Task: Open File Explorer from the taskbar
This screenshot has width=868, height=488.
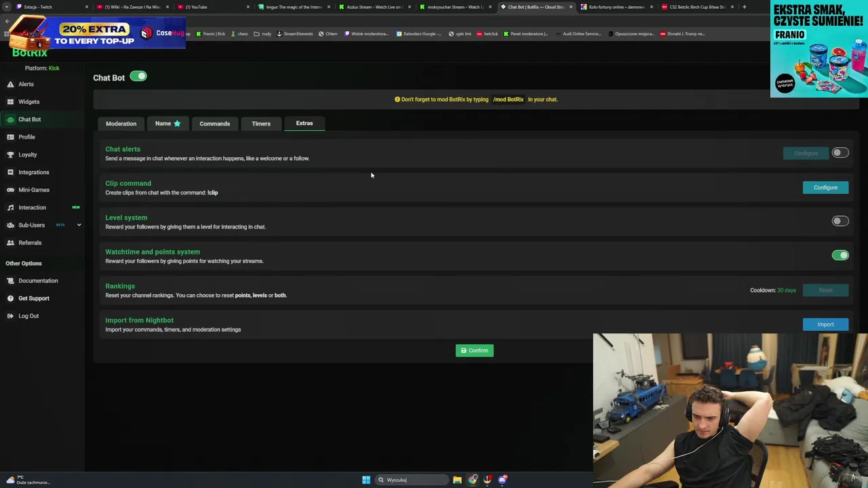Action: click(457, 480)
